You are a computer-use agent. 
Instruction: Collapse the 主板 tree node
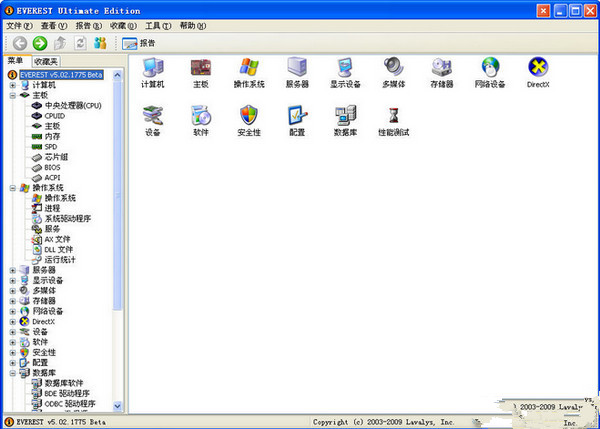click(x=13, y=95)
